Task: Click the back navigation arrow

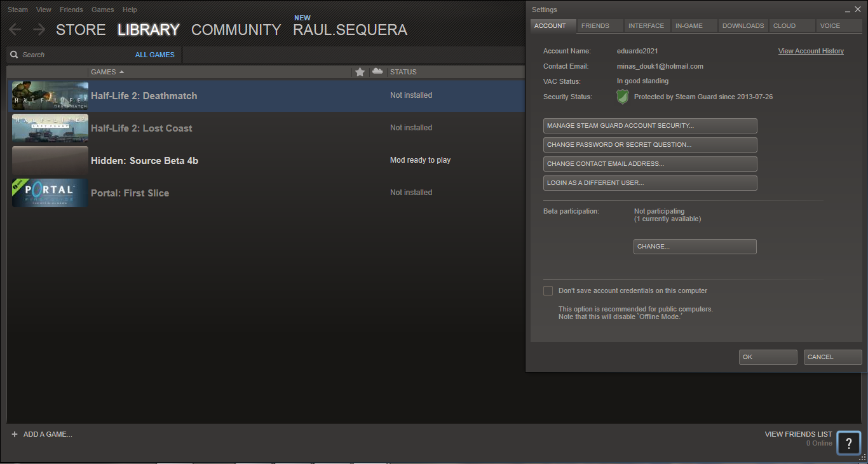Action: (15, 29)
